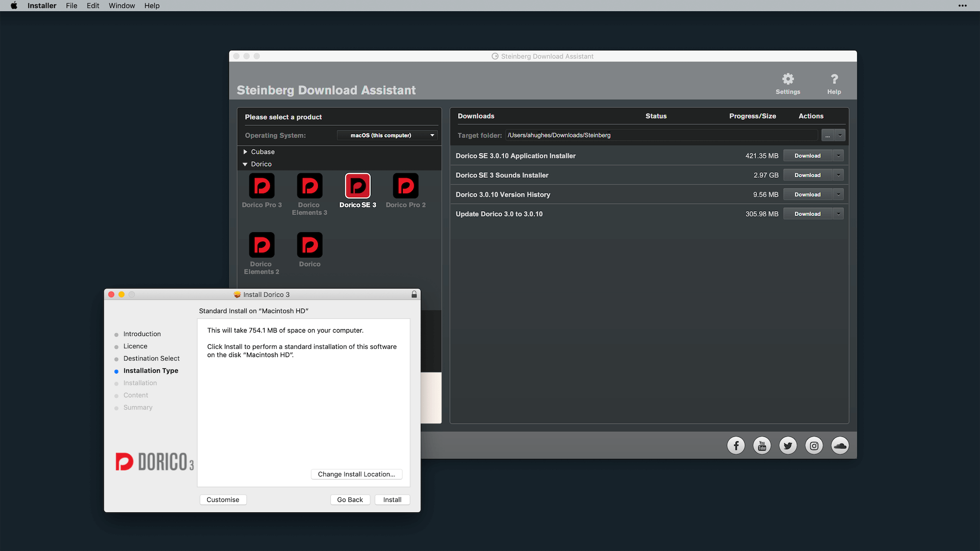This screenshot has width=980, height=551.
Task: Click the Status column header
Action: (x=656, y=116)
